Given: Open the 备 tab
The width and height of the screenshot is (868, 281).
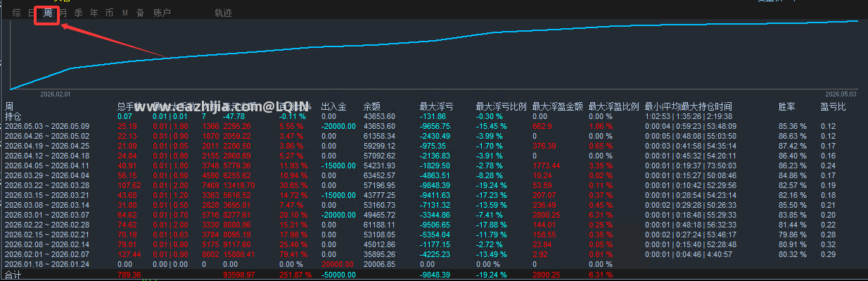Looking at the screenshot, I should pos(141,13).
